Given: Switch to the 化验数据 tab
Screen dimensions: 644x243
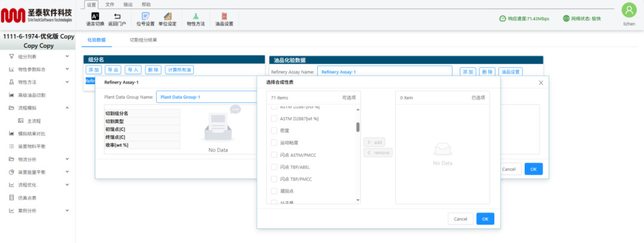Looking at the screenshot, I should [97, 40].
